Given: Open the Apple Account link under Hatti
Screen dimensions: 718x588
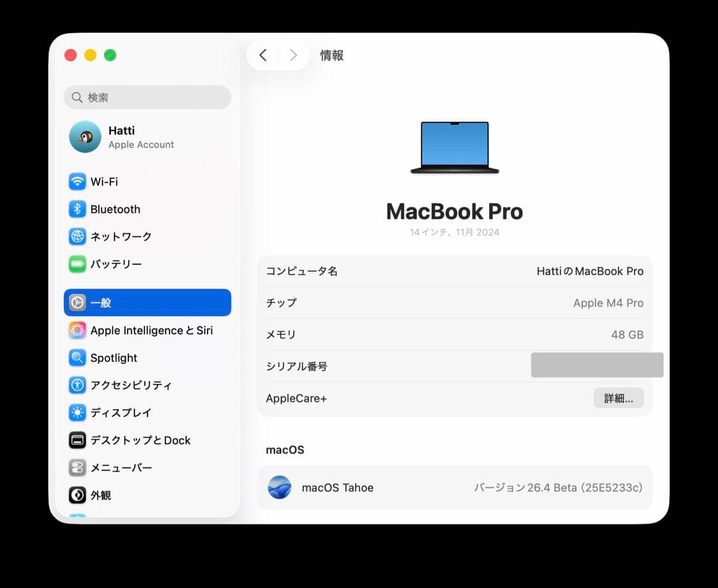Looking at the screenshot, I should (x=141, y=145).
